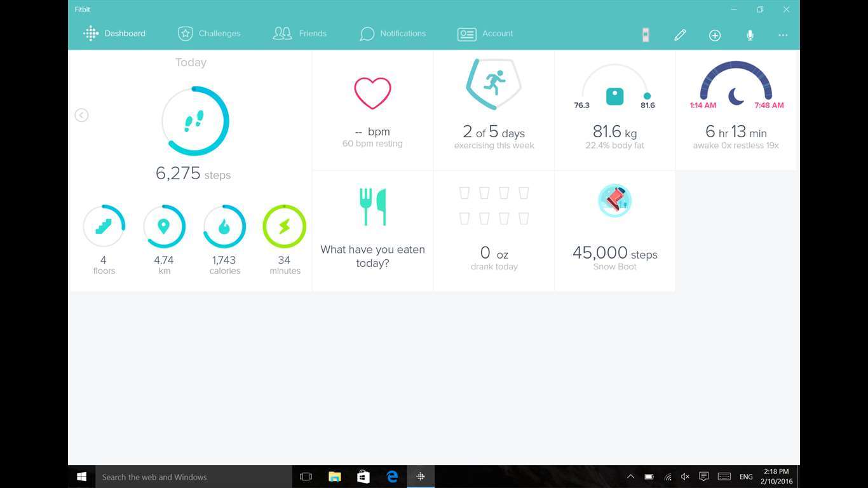Open the Challenges tab
The image size is (868, 488).
(209, 34)
